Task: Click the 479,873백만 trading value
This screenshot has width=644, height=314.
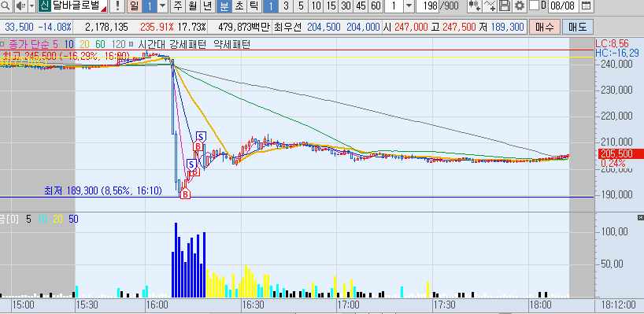Action: coord(244,27)
